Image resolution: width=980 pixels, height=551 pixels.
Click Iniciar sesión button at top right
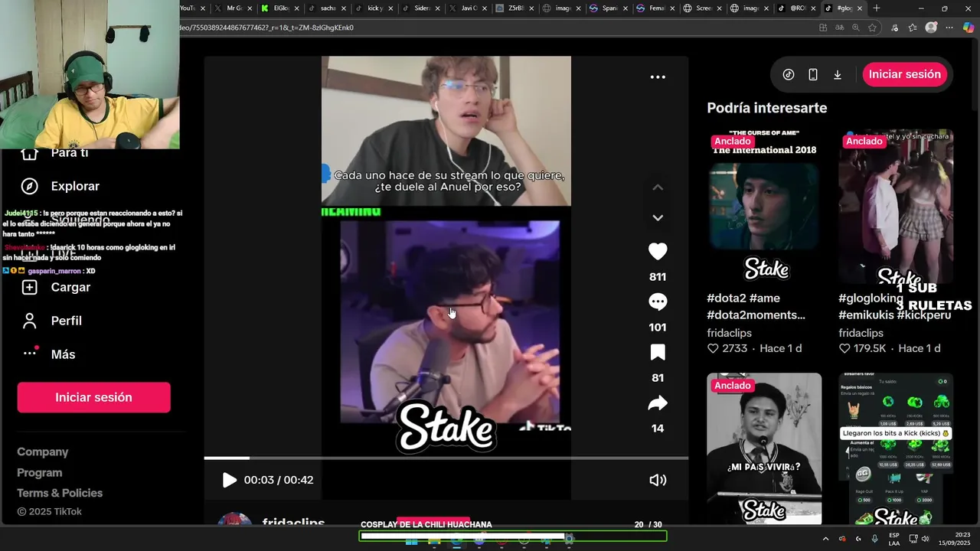(905, 74)
